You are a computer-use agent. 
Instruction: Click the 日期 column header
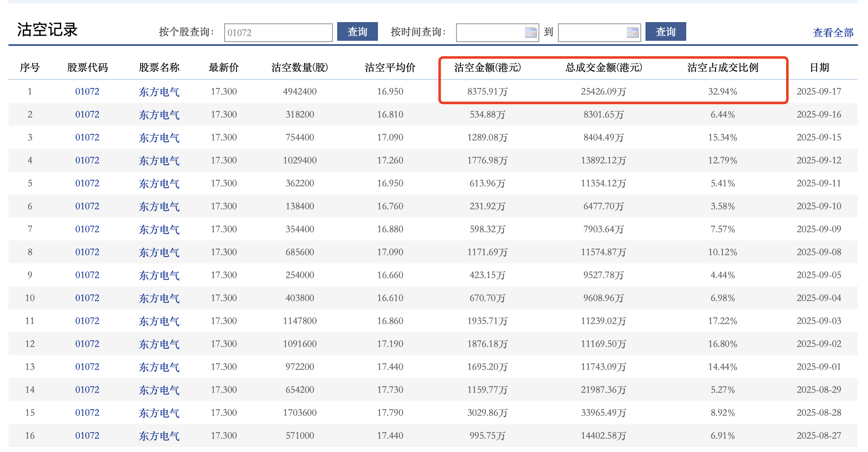pos(819,68)
